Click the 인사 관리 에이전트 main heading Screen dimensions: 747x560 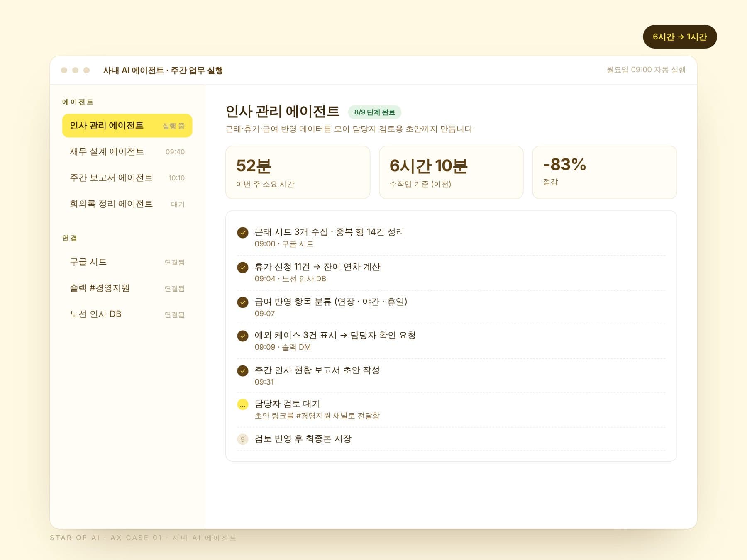(x=282, y=112)
